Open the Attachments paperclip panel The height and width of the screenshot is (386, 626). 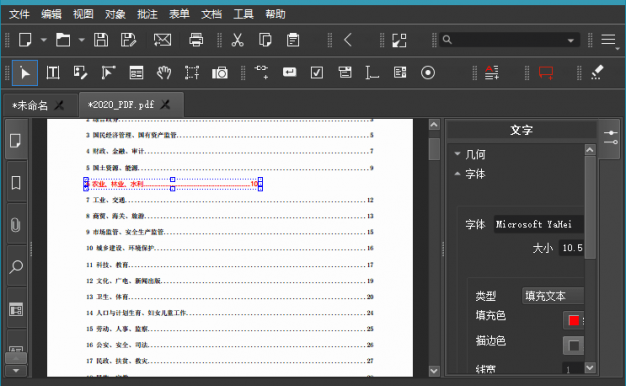pyautogui.click(x=16, y=225)
